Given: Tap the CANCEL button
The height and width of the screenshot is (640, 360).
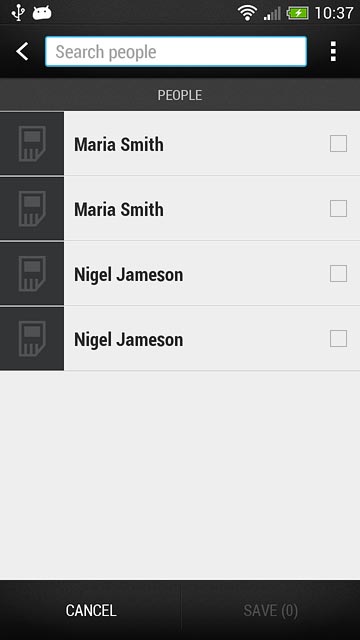Looking at the screenshot, I should (x=91, y=611).
